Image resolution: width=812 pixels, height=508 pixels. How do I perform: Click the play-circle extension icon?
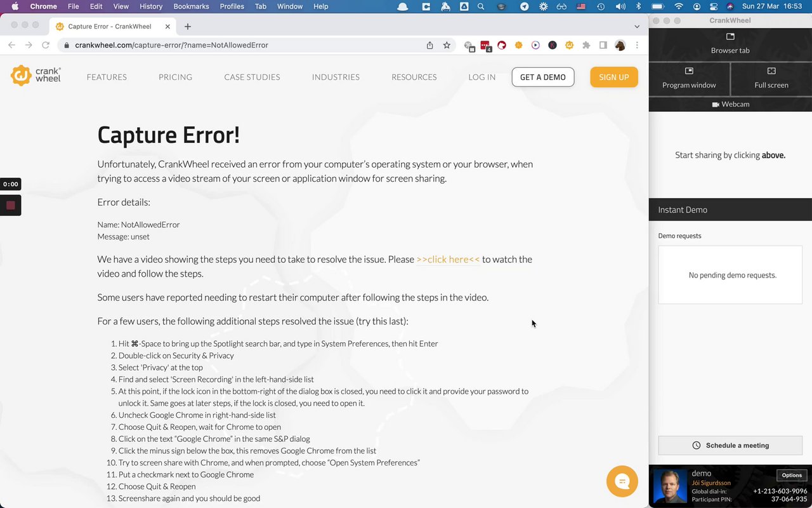coord(535,45)
